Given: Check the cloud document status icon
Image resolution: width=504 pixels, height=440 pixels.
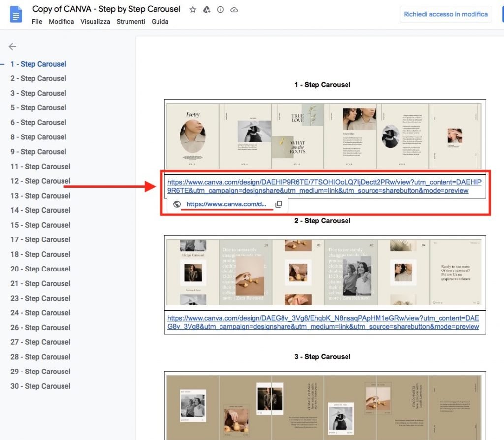Looking at the screenshot, I should tap(234, 10).
